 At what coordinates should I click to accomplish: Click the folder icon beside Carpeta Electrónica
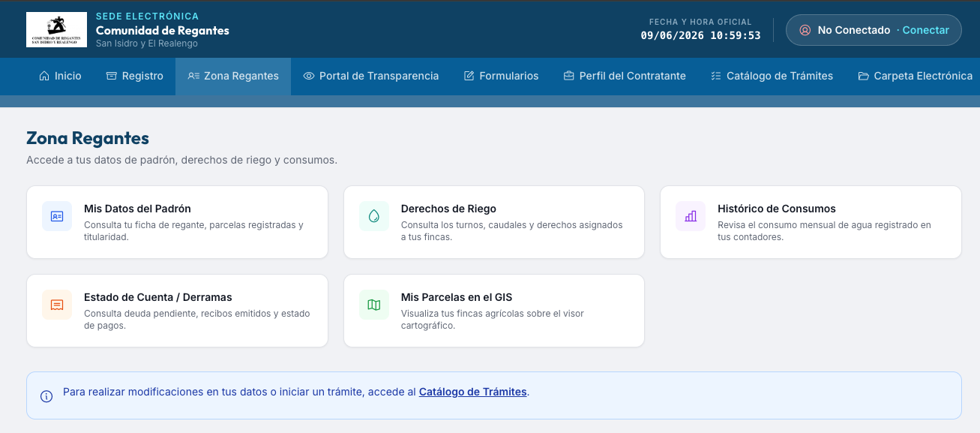(x=864, y=76)
